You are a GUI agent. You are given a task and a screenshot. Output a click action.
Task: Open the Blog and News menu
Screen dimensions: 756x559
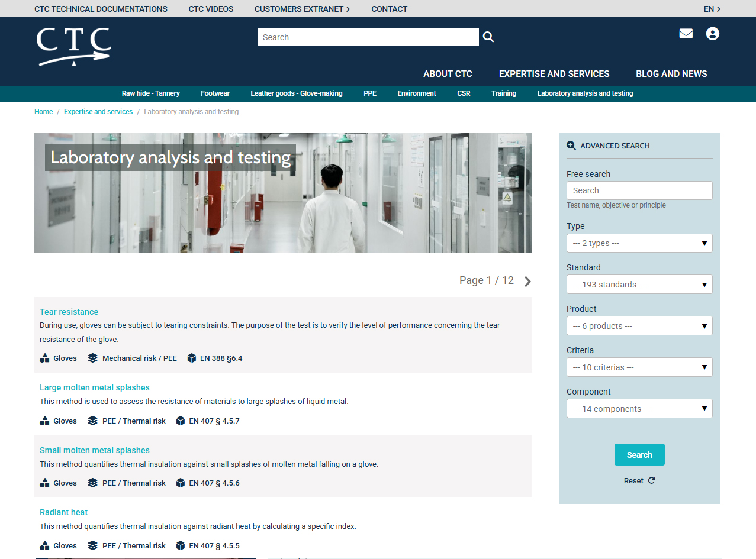tap(671, 74)
